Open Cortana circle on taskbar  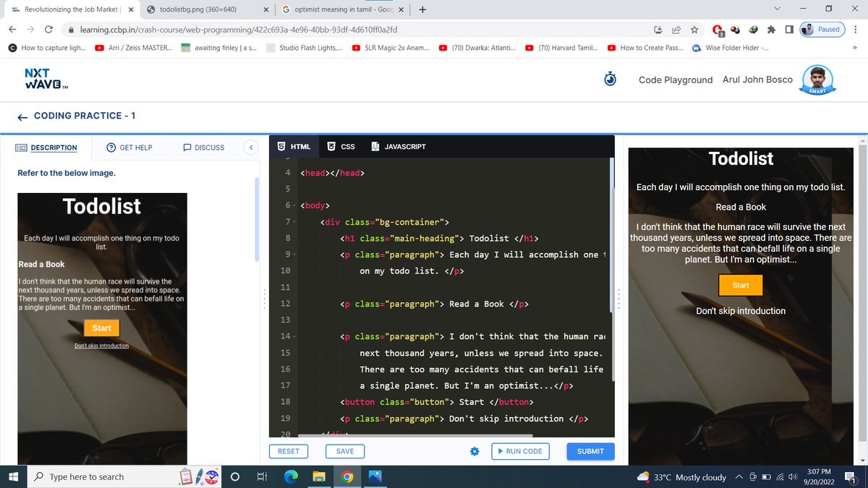tap(234, 476)
